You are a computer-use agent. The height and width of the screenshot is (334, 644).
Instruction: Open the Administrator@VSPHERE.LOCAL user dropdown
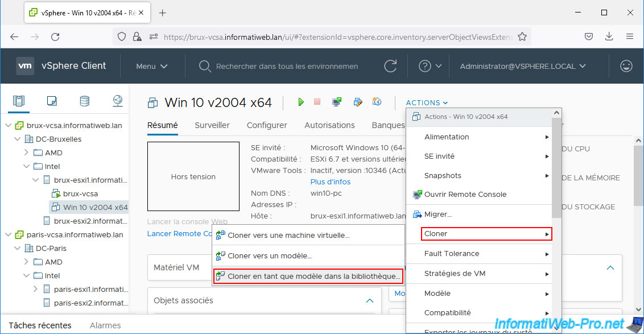[x=522, y=66]
